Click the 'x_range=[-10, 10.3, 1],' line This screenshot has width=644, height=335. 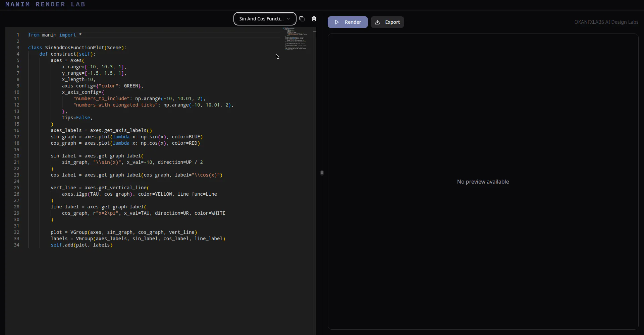tap(94, 67)
